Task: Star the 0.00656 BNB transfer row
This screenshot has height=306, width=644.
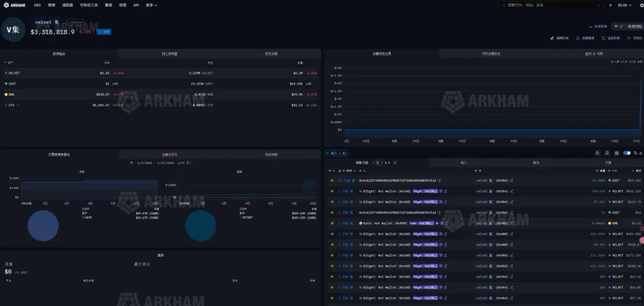Action: tap(332, 223)
